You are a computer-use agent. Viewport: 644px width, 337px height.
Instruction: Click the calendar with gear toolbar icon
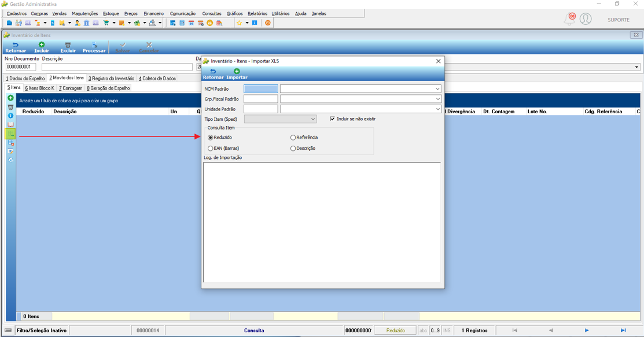[200, 23]
